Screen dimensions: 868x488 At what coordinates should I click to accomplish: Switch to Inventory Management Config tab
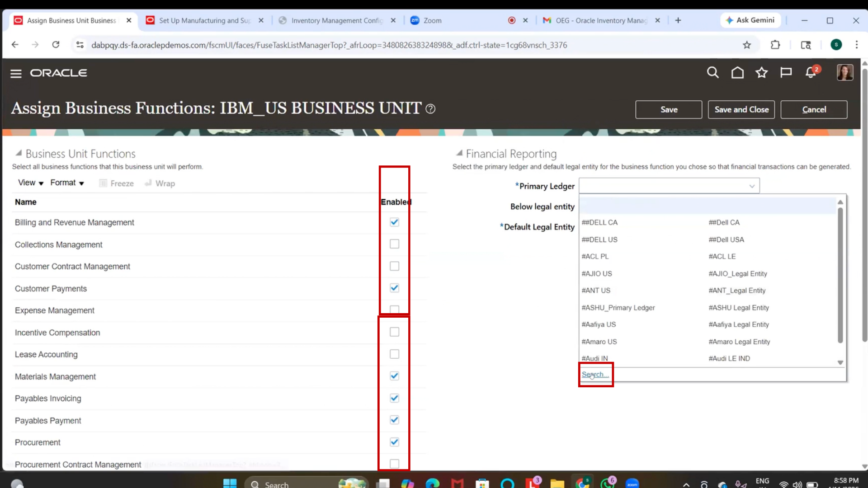[337, 20]
